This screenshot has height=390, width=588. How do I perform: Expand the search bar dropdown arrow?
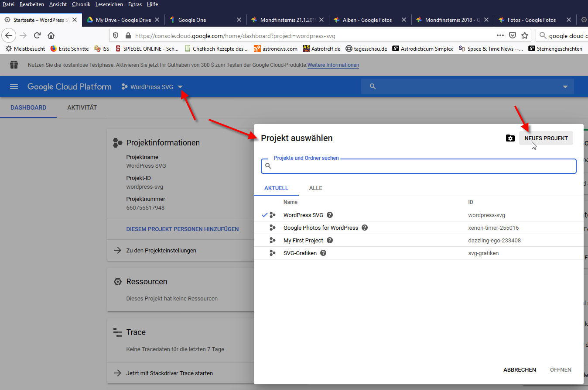pyautogui.click(x=565, y=86)
